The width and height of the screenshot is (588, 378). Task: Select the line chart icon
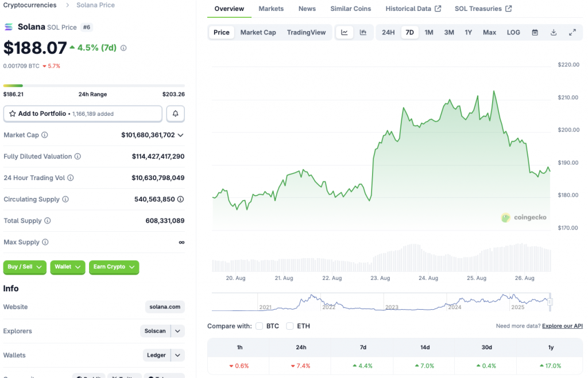tap(345, 33)
